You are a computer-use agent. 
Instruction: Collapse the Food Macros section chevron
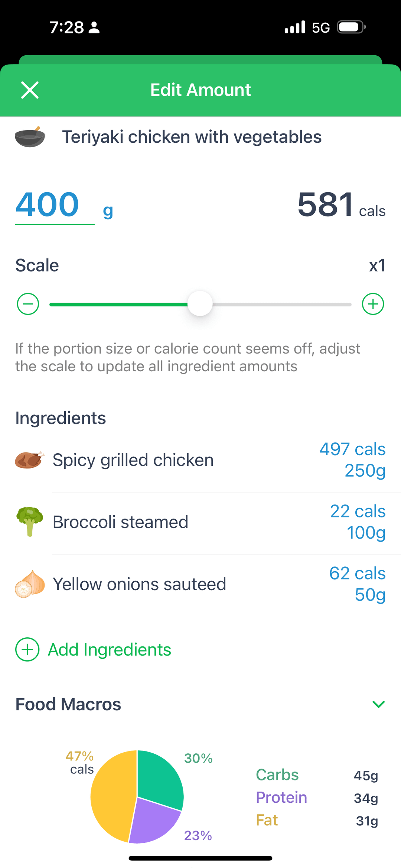(x=378, y=704)
